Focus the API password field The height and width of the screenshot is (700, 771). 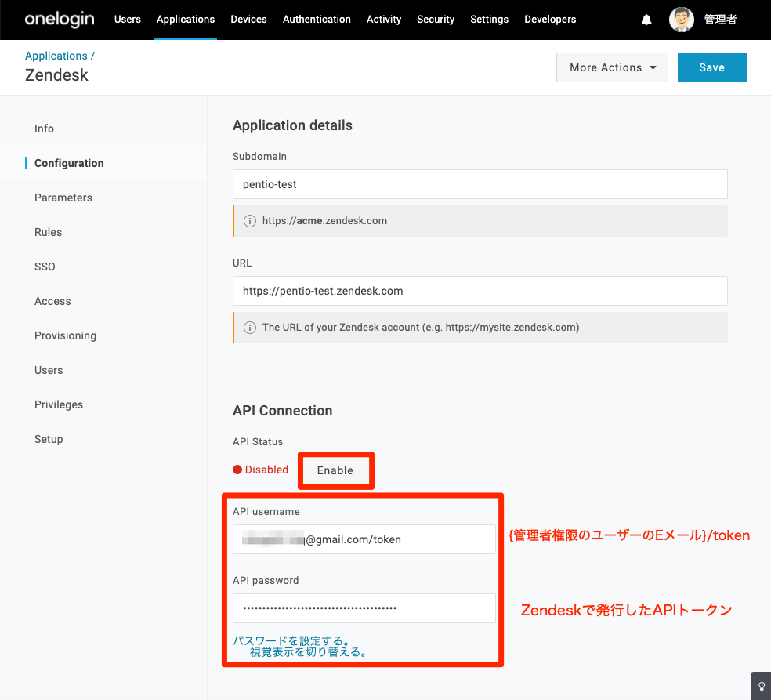point(364,608)
